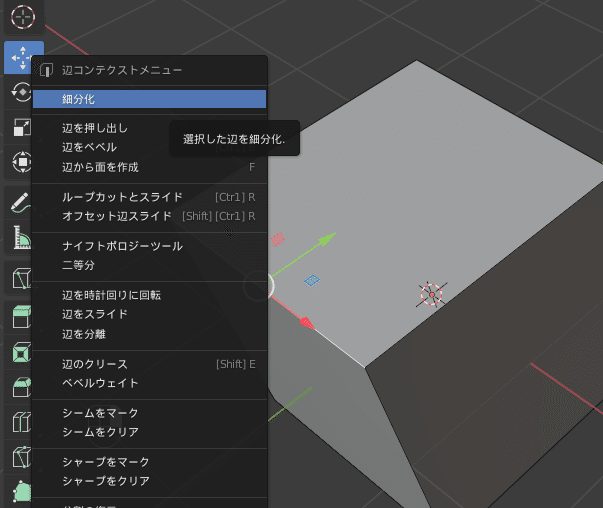Select the Move tool
The image size is (603, 508).
pyautogui.click(x=19, y=58)
